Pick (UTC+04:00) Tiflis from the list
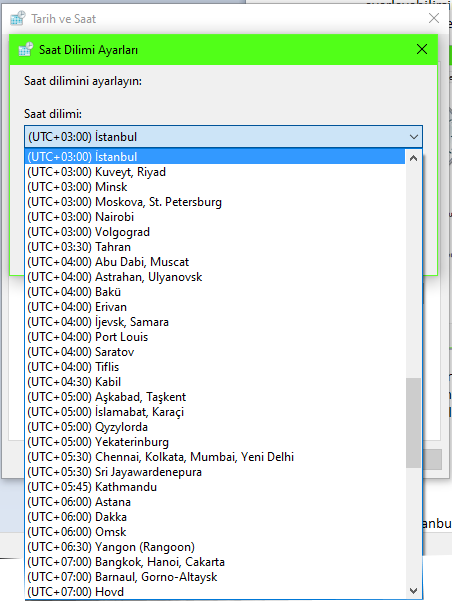Image resolution: width=452 pixels, height=605 pixels. coord(215,367)
